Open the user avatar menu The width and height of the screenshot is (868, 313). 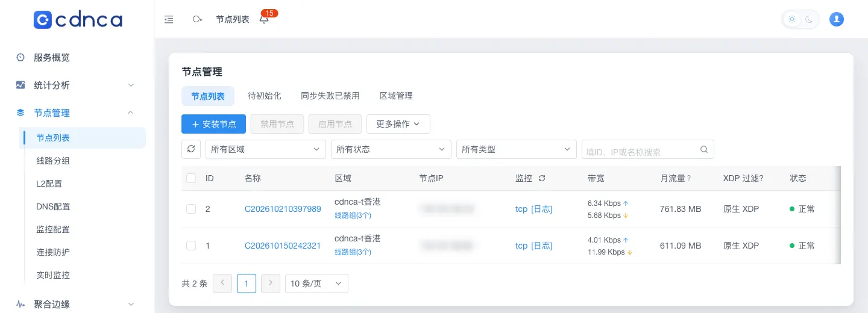(837, 19)
